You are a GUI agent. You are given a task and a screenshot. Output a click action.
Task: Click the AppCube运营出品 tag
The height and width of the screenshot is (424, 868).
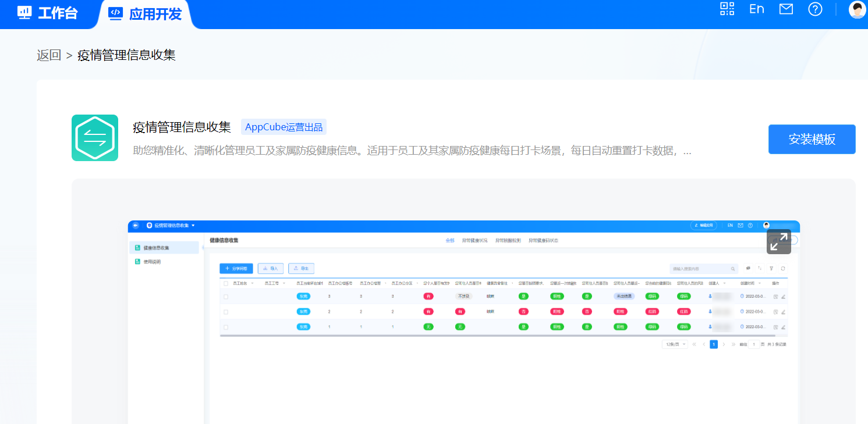point(284,127)
